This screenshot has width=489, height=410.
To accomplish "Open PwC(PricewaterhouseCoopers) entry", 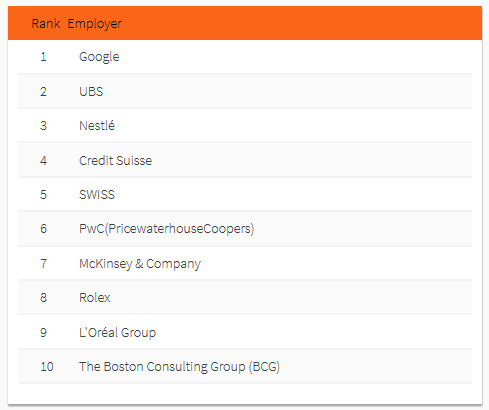I will [166, 229].
